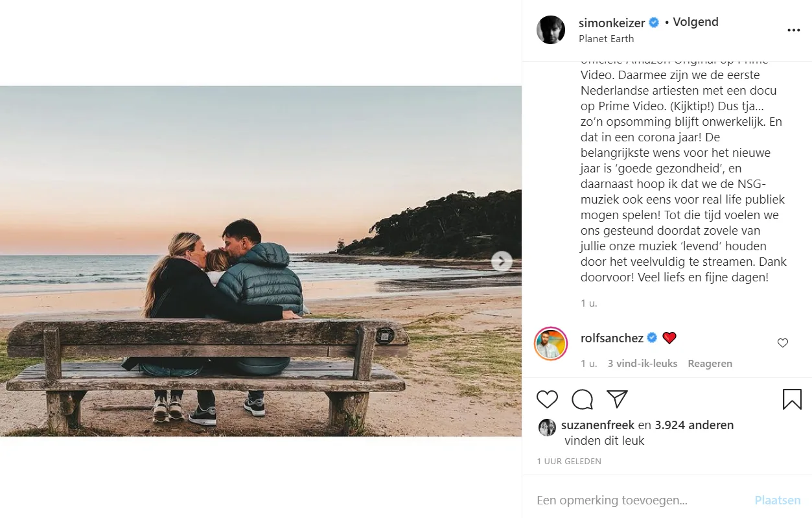812x518 pixels.
Task: Click the simonkeizer username link
Action: click(612, 23)
